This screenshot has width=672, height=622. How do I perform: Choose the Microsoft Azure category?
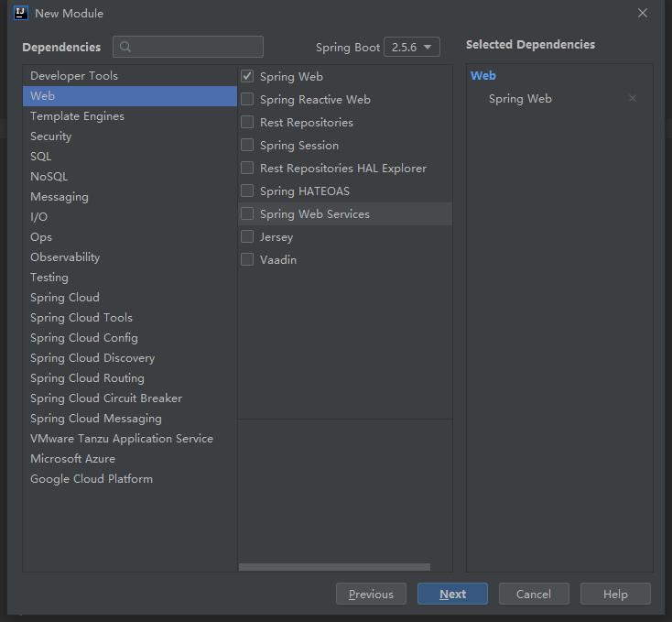(x=129, y=459)
